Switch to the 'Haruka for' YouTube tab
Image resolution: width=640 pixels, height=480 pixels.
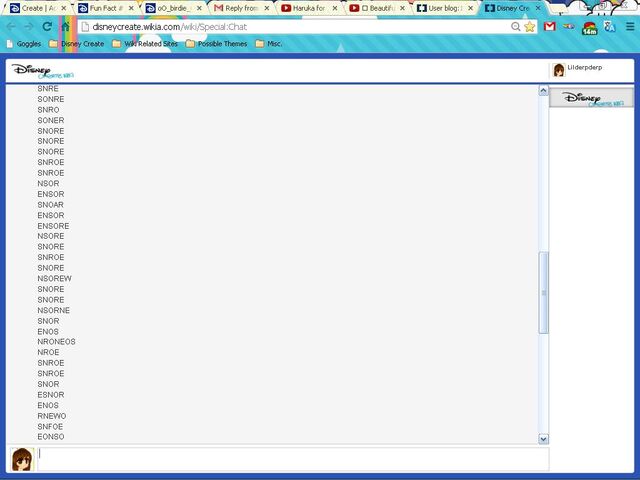pyautogui.click(x=307, y=8)
